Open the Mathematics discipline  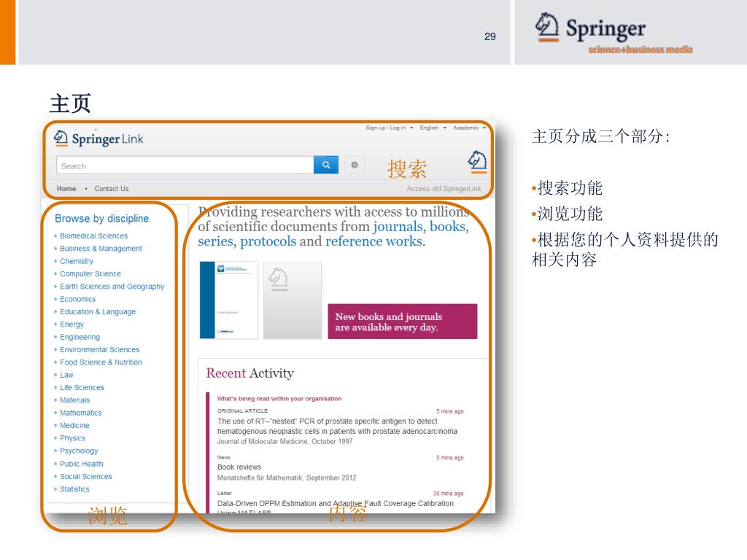coord(80,413)
